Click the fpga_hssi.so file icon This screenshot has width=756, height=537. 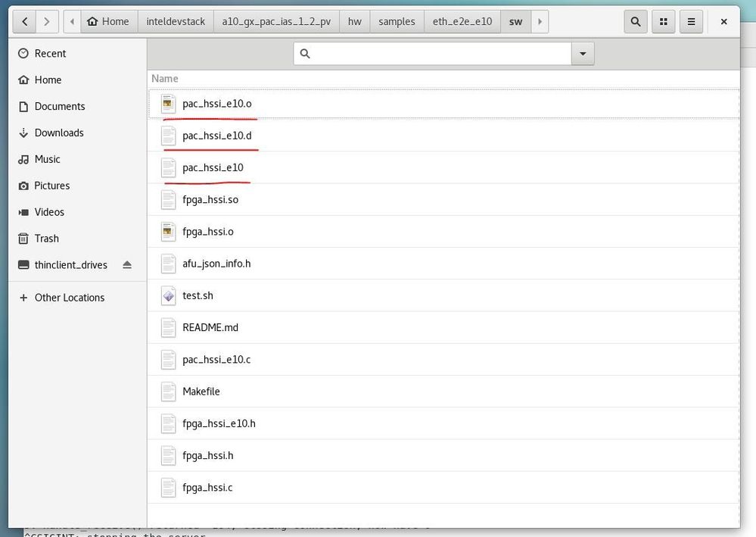coord(168,200)
